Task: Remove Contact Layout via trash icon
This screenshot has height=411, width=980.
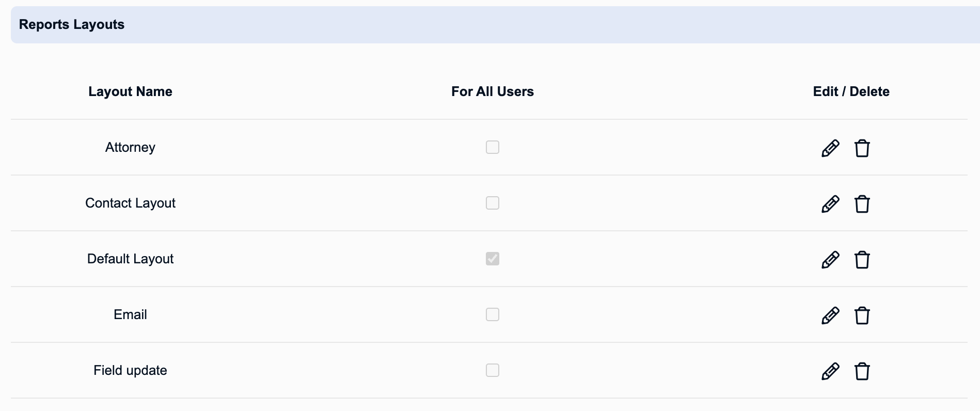Action: 862,204
